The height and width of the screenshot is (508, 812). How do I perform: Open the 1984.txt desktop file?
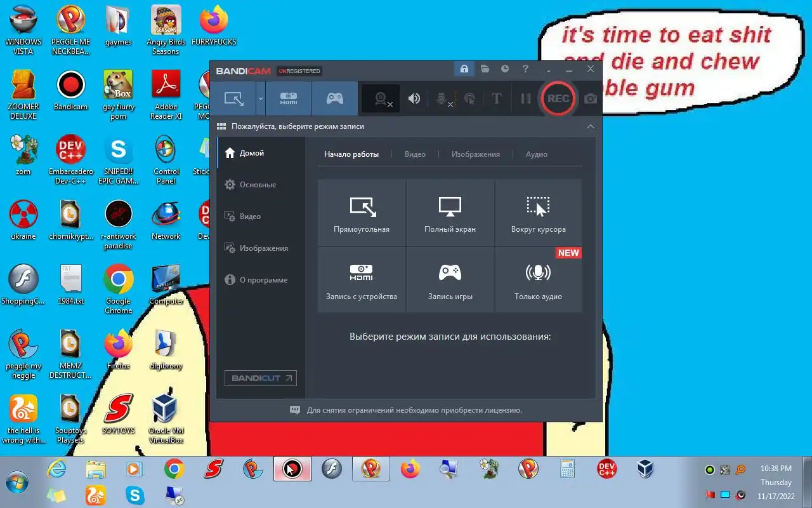tap(70, 285)
